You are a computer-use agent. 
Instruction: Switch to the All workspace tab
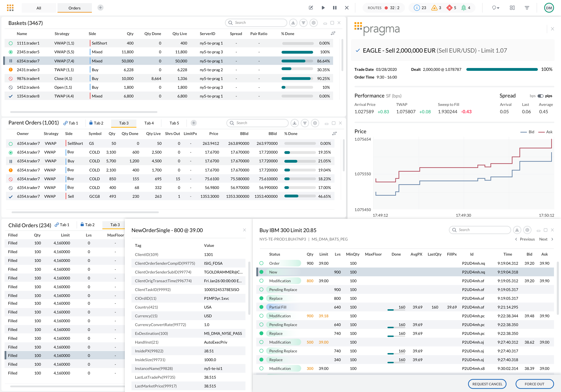[39, 8]
